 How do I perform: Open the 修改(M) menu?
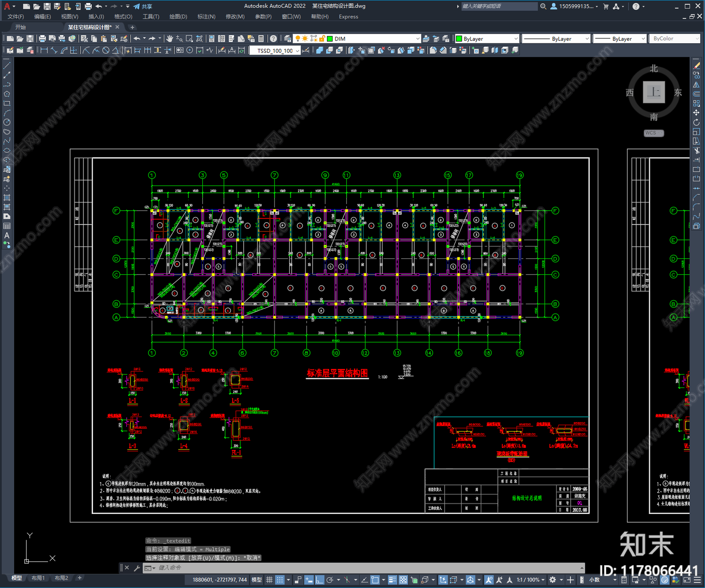235,17
